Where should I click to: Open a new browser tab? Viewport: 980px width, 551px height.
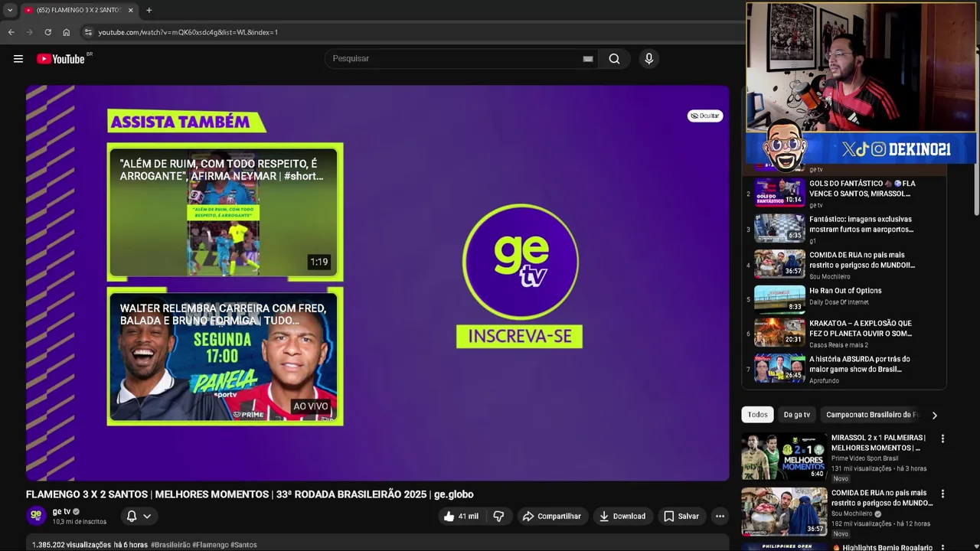(x=149, y=10)
